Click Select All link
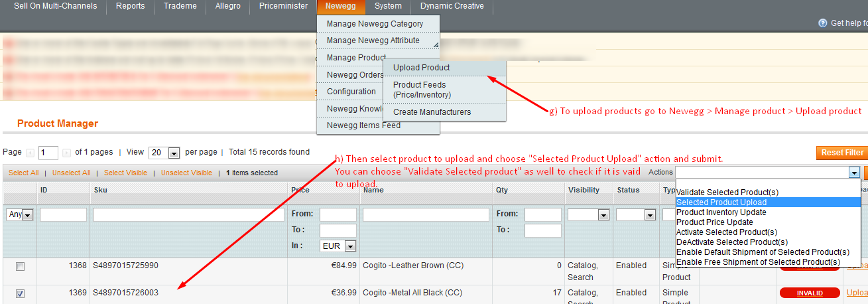868x304 pixels. tap(23, 173)
